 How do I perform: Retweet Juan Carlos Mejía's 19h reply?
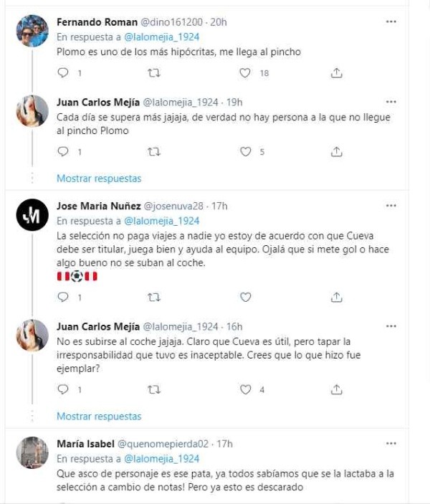[153, 151]
